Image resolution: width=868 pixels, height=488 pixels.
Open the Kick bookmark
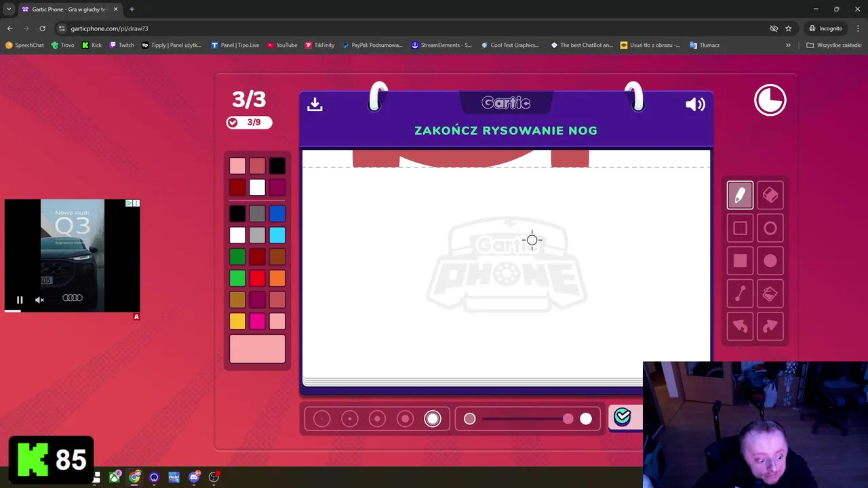(x=92, y=45)
